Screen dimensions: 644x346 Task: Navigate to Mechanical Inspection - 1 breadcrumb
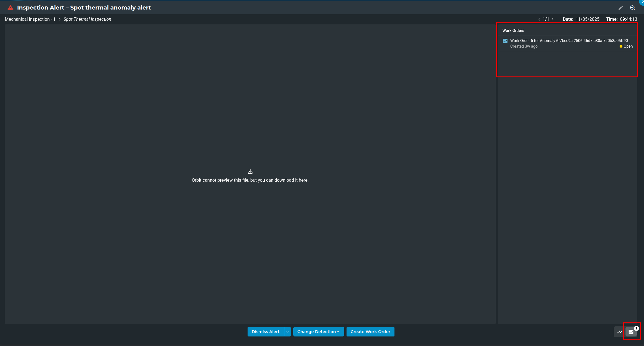point(30,19)
